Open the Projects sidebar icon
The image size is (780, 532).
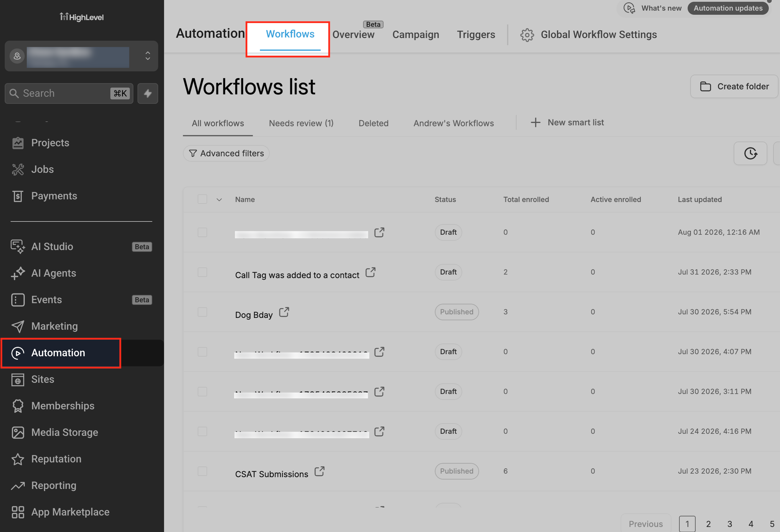click(18, 143)
